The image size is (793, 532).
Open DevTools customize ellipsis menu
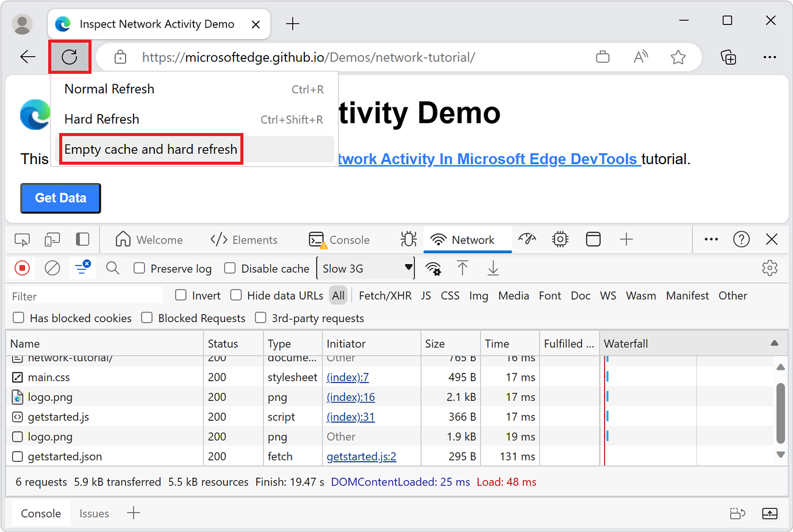pos(711,240)
